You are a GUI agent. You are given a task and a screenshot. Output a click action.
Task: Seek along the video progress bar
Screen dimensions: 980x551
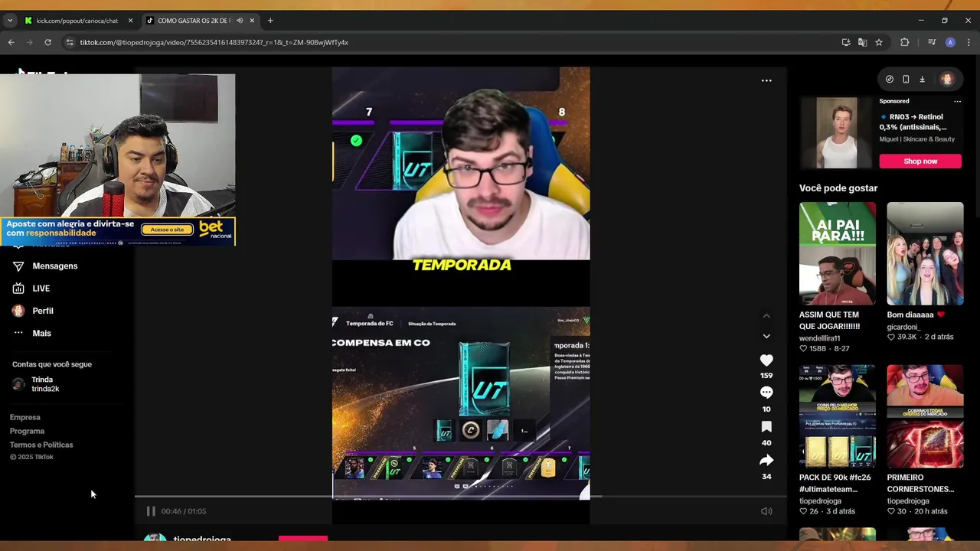[x=461, y=496]
